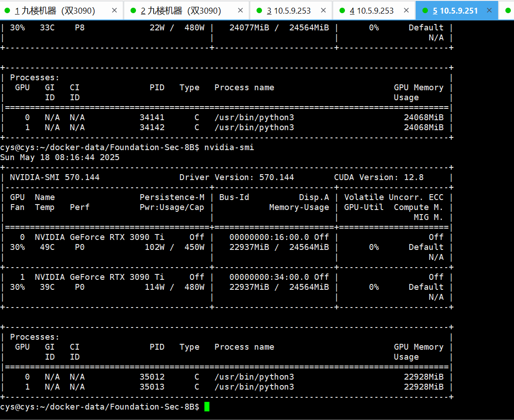The image size is (514, 420).
Task: Select the active tab 5 10.5.9.251
Action: click(x=456, y=10)
